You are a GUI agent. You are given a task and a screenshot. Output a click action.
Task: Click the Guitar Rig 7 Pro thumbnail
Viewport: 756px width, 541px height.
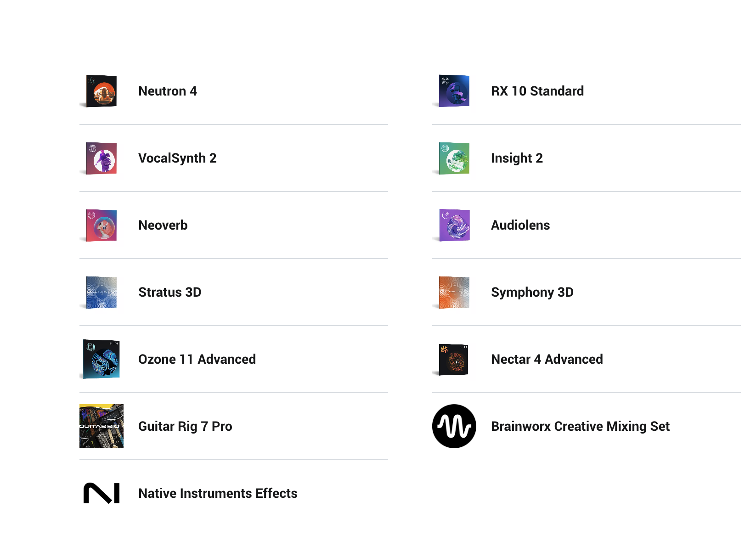102,426
